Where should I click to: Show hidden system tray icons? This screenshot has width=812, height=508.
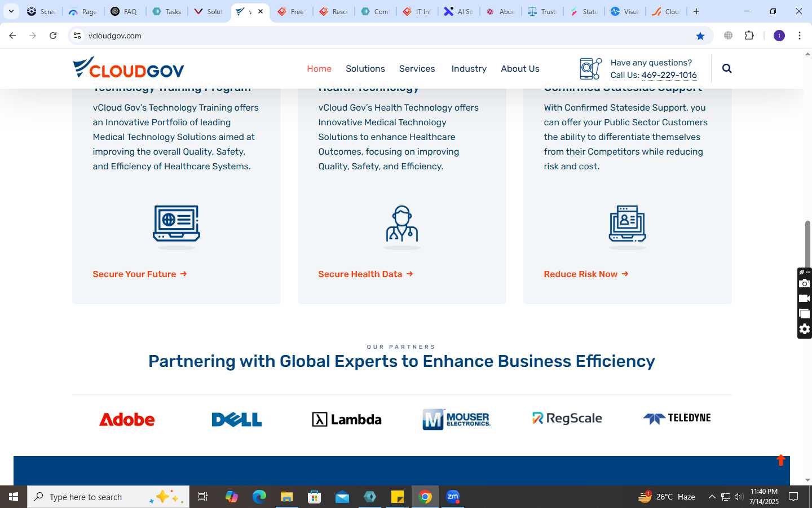712,497
